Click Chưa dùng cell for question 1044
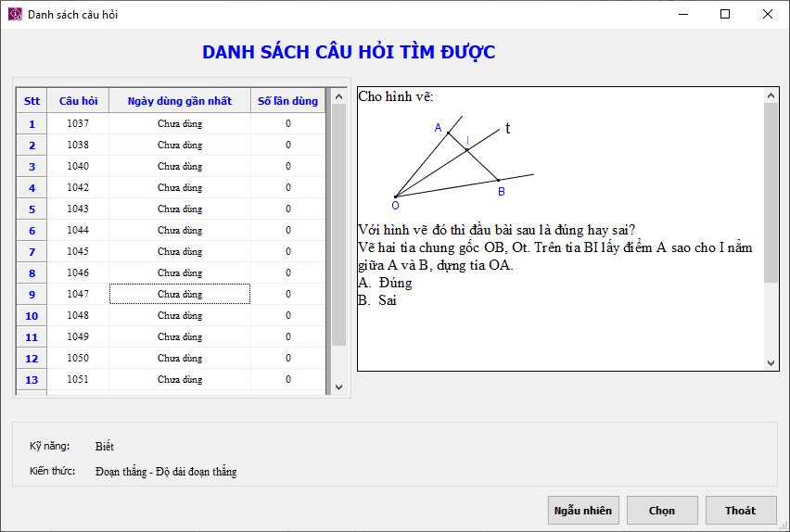 (180, 230)
